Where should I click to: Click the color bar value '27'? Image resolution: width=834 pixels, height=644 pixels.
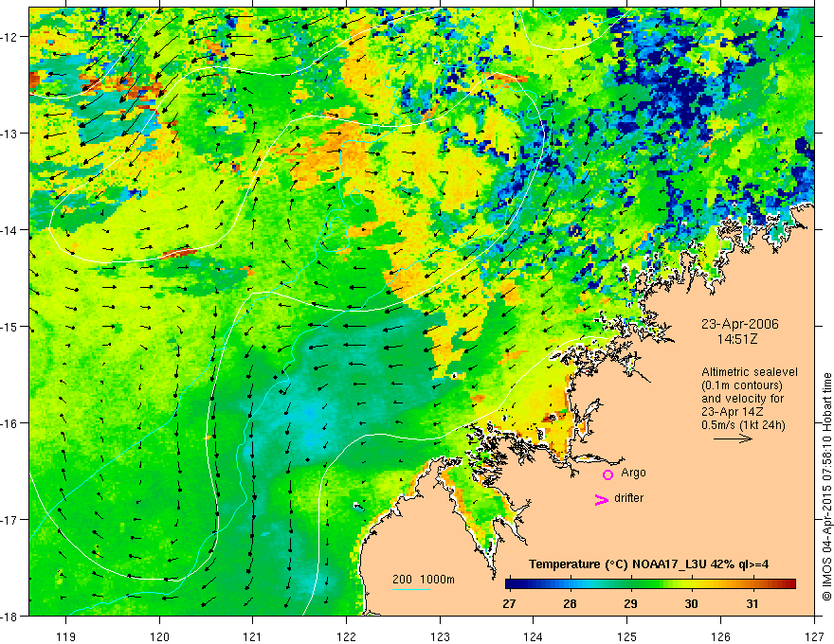(509, 604)
